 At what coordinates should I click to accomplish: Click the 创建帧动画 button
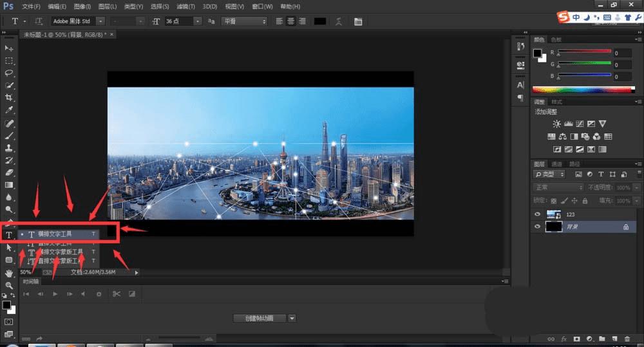(259, 318)
